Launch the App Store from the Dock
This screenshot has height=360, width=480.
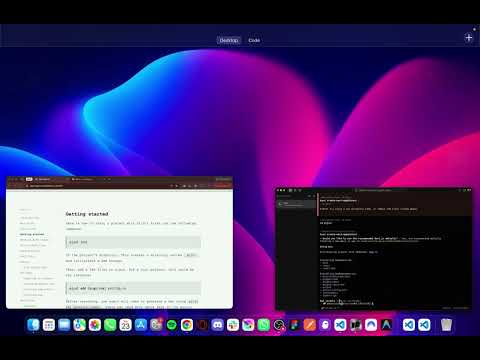pos(141,325)
